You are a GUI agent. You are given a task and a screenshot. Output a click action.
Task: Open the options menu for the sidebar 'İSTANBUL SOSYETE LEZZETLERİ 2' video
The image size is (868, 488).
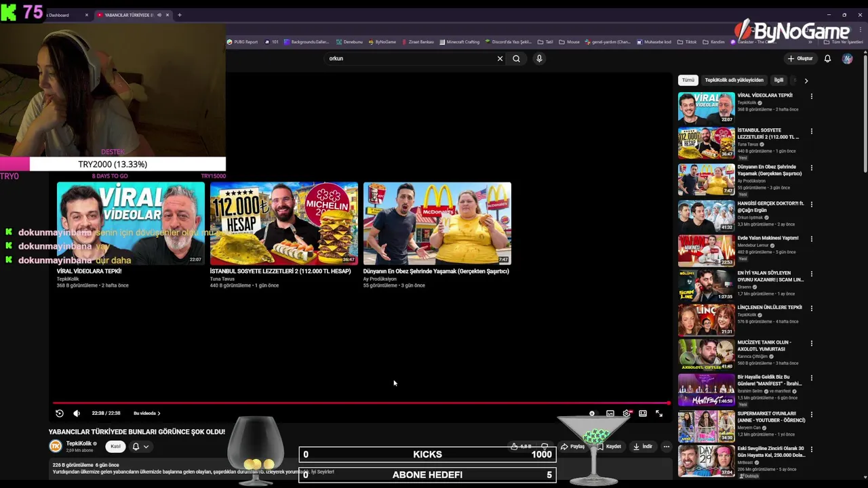(811, 131)
